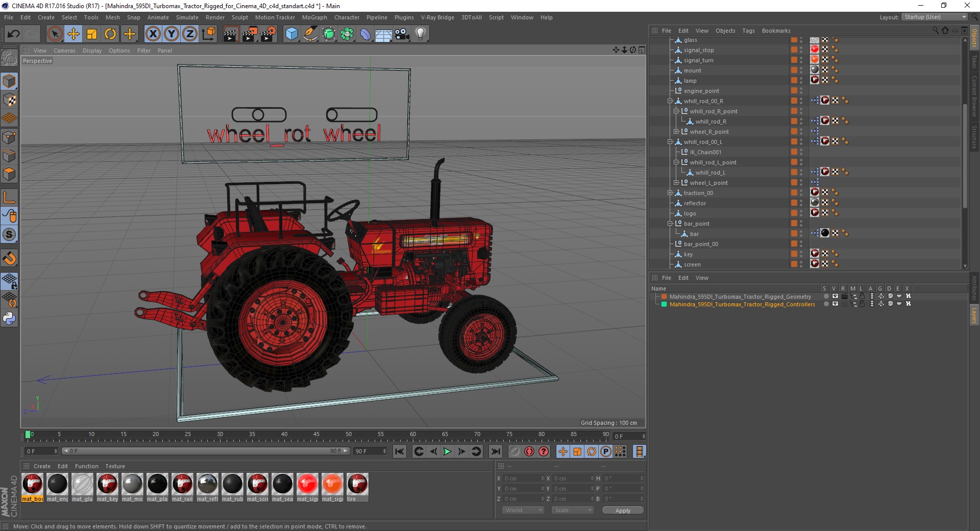The width and height of the screenshot is (980, 531).
Task: Open Objects manager Tags menu
Action: tap(748, 31)
